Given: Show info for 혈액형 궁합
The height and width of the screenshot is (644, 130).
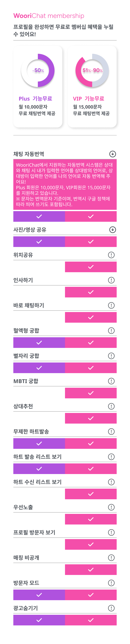Looking at the screenshot, I should coord(111,330).
